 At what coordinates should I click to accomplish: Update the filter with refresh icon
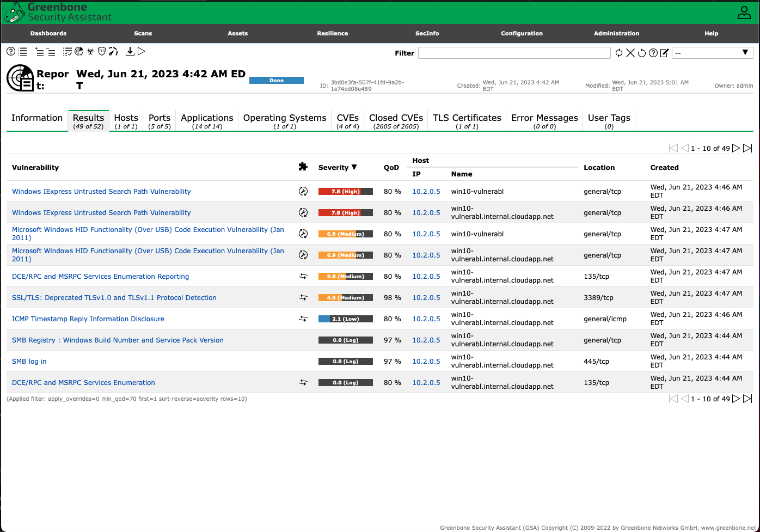pyautogui.click(x=619, y=53)
